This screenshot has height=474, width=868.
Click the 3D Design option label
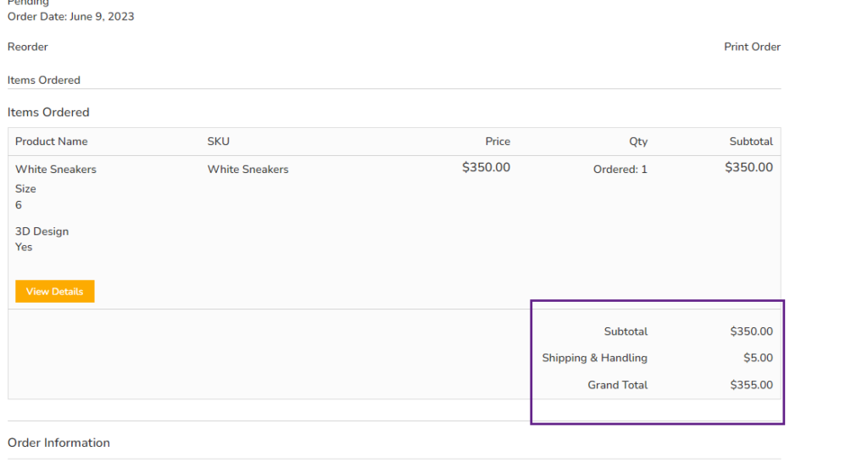(42, 231)
